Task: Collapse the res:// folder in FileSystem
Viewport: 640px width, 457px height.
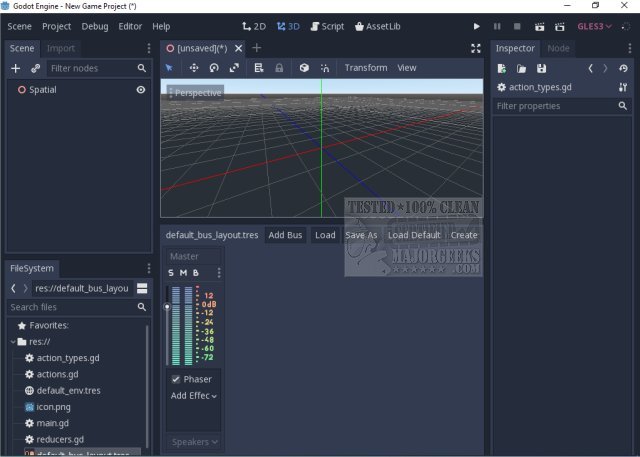Action: point(11,341)
